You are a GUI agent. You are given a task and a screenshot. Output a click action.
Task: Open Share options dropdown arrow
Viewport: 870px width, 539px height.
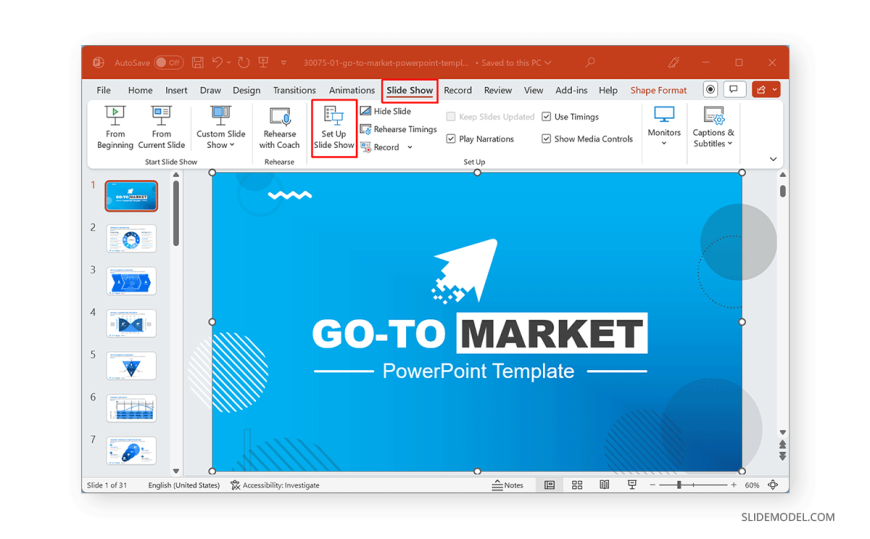click(775, 89)
